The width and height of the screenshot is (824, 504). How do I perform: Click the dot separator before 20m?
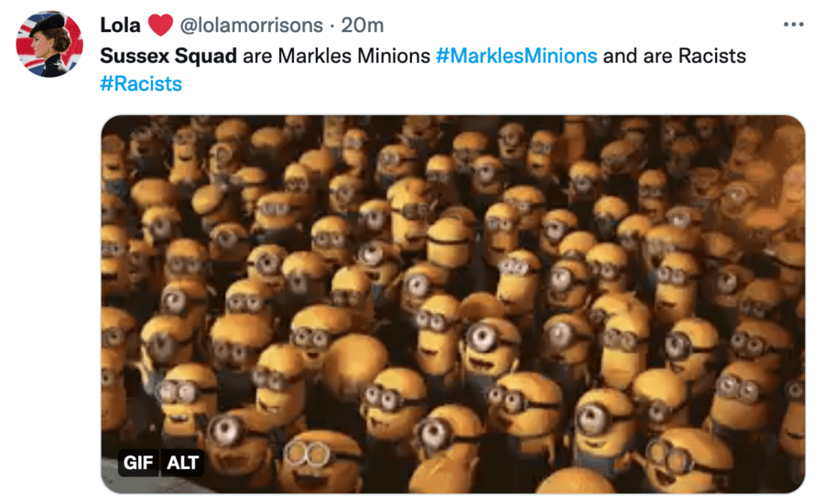pos(331,25)
